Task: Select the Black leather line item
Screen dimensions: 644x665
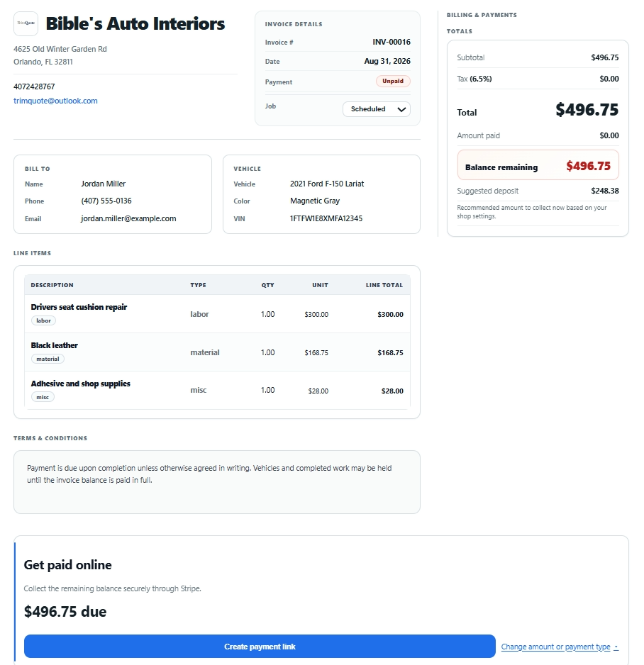Action: coord(217,352)
